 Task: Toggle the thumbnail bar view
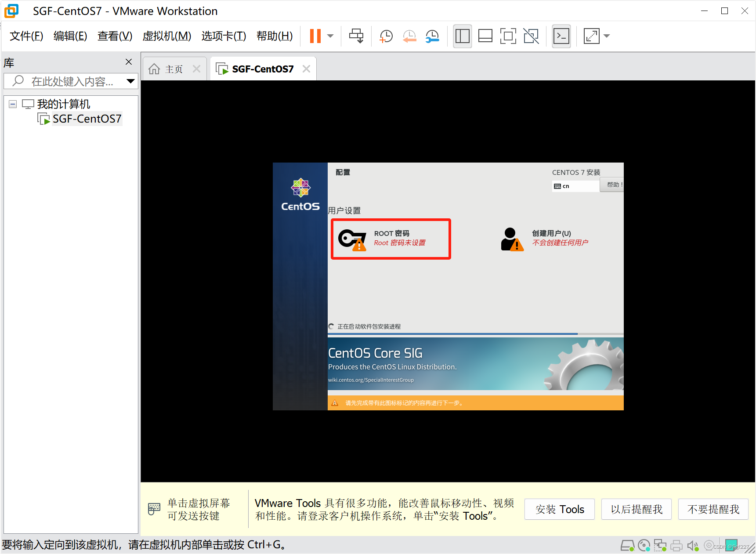(485, 36)
